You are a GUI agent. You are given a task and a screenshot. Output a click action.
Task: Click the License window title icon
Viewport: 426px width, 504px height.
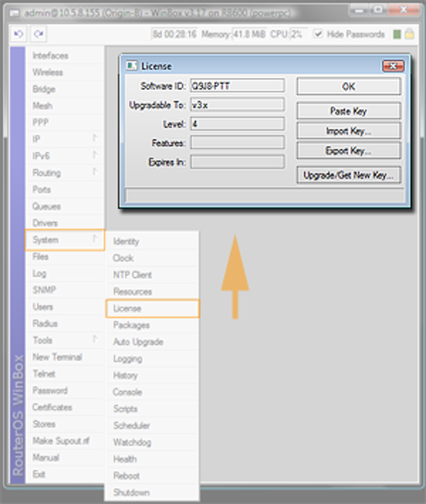coord(132,66)
